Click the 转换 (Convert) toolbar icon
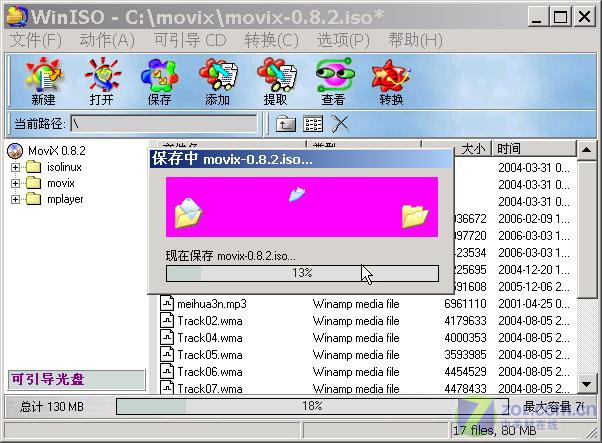Image resolution: width=602 pixels, height=443 pixels. 391,82
